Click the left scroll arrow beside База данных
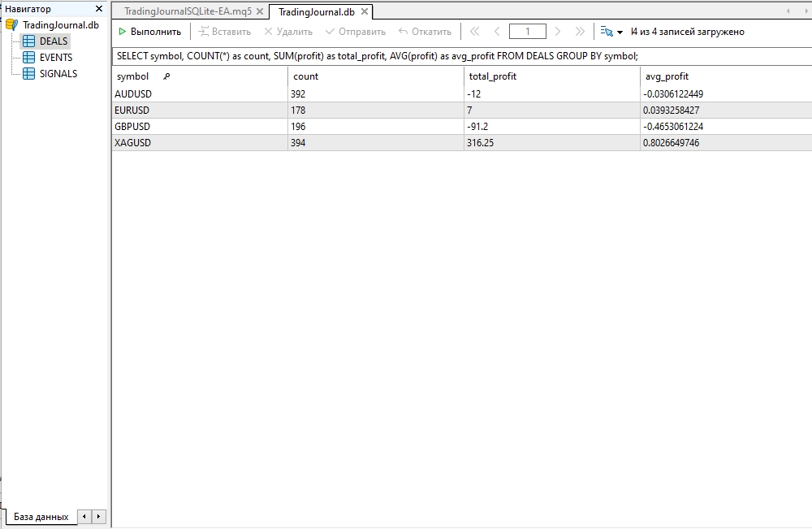Image resolution: width=812 pixels, height=529 pixels. [x=84, y=516]
